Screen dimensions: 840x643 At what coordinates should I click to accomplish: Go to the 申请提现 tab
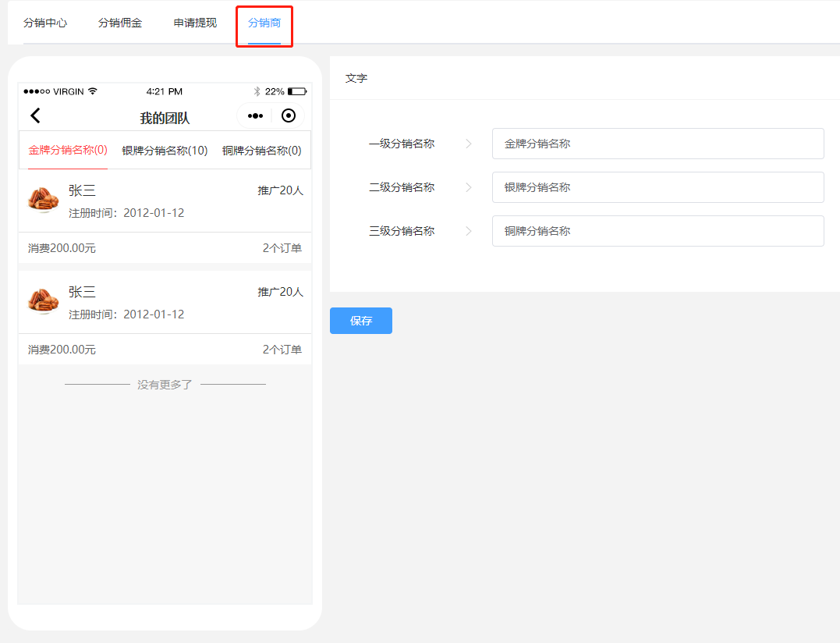point(195,23)
